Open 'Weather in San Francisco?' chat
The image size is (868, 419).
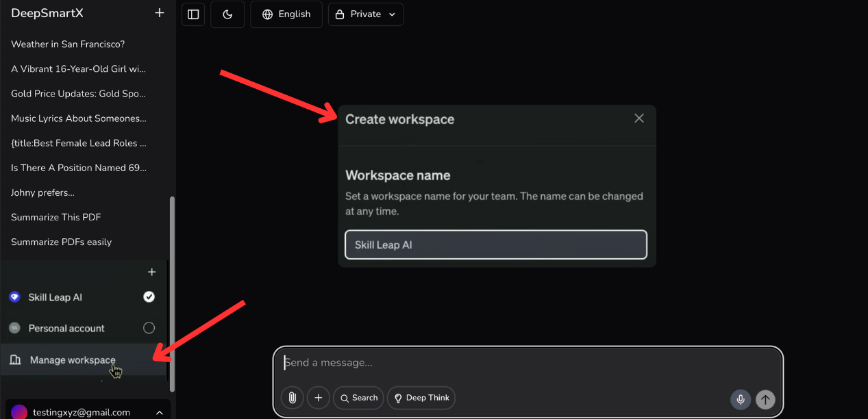pyautogui.click(x=68, y=45)
